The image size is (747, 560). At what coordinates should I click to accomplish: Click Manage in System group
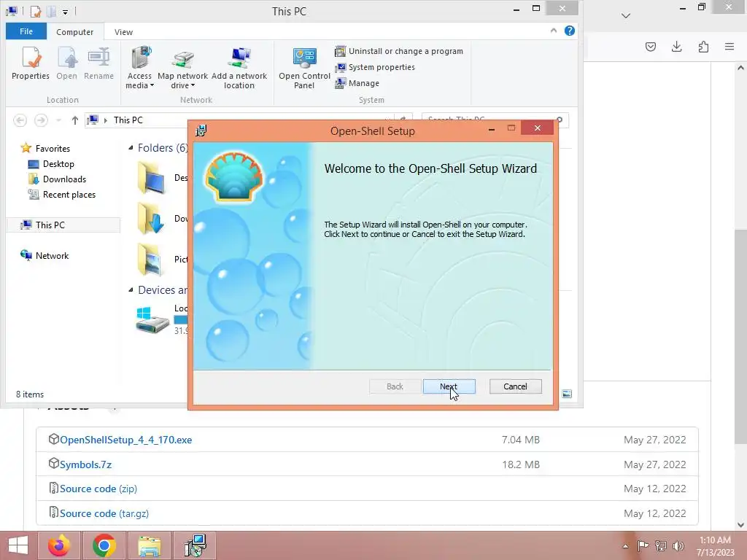(x=357, y=83)
